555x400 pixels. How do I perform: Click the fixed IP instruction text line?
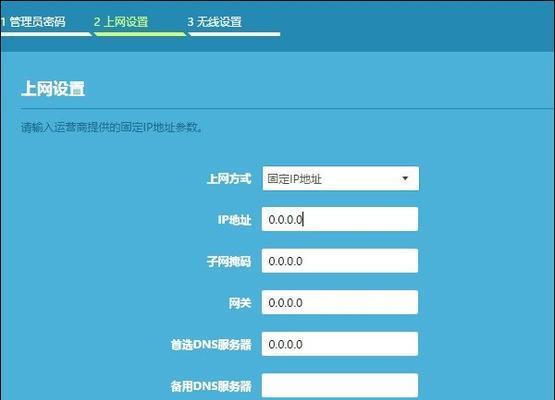(x=112, y=127)
